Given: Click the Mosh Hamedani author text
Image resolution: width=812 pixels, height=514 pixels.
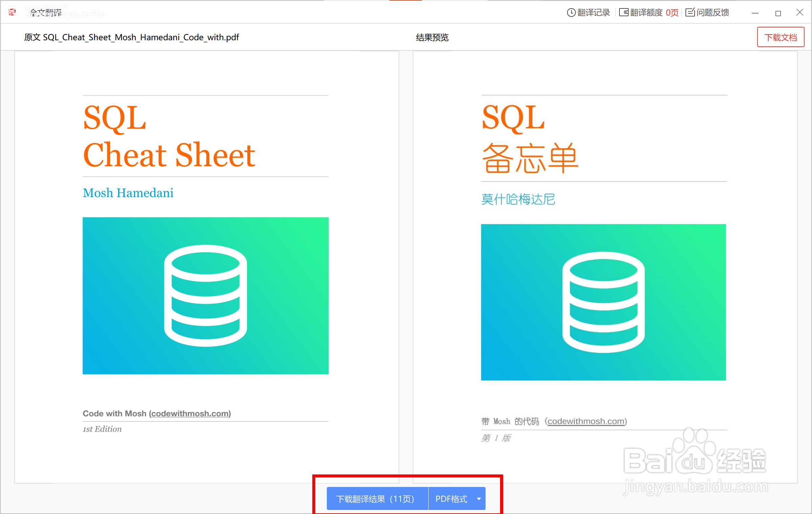Looking at the screenshot, I should (x=128, y=193).
